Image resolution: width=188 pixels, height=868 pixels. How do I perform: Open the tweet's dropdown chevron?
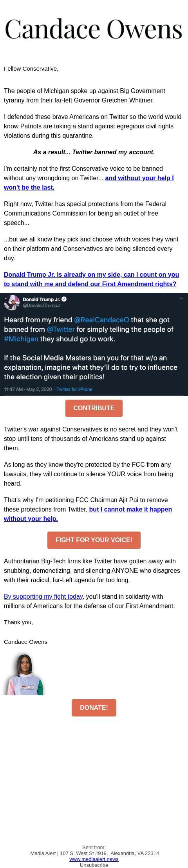181,299
